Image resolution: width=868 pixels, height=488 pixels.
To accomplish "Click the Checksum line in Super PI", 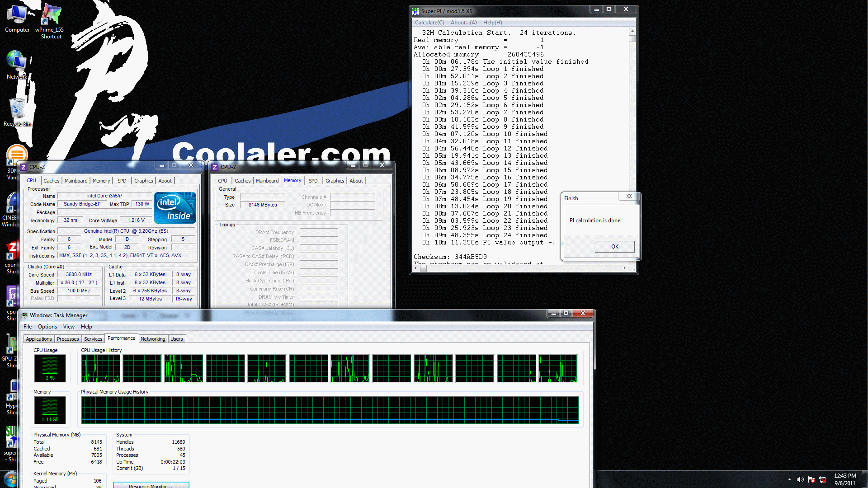I will tap(450, 257).
